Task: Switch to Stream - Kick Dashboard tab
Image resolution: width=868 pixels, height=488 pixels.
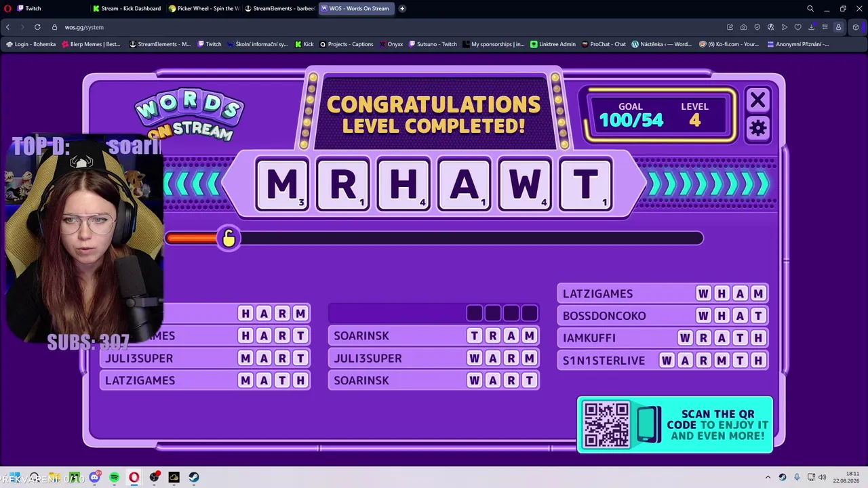Action: click(127, 9)
